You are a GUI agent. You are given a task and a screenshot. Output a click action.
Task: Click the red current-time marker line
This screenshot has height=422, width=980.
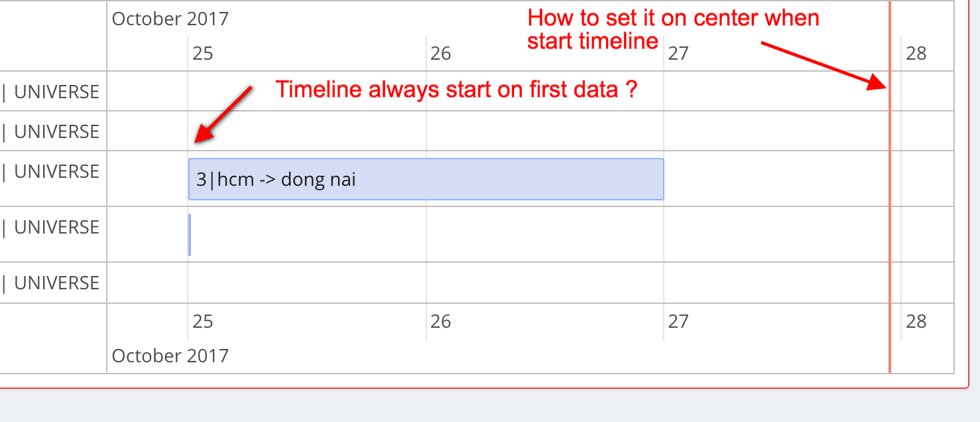889,199
